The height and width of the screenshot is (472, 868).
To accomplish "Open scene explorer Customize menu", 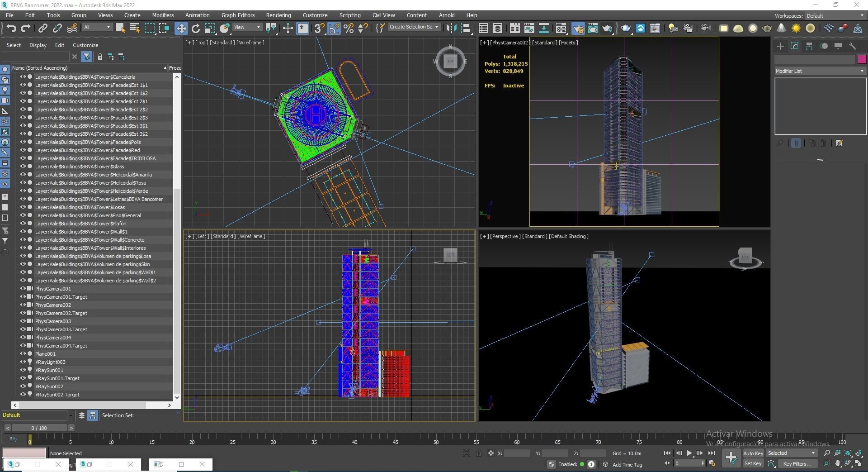I will tap(85, 45).
